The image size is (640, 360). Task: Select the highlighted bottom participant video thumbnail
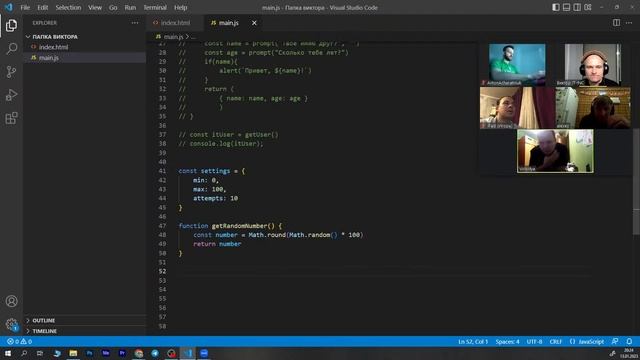point(555,151)
